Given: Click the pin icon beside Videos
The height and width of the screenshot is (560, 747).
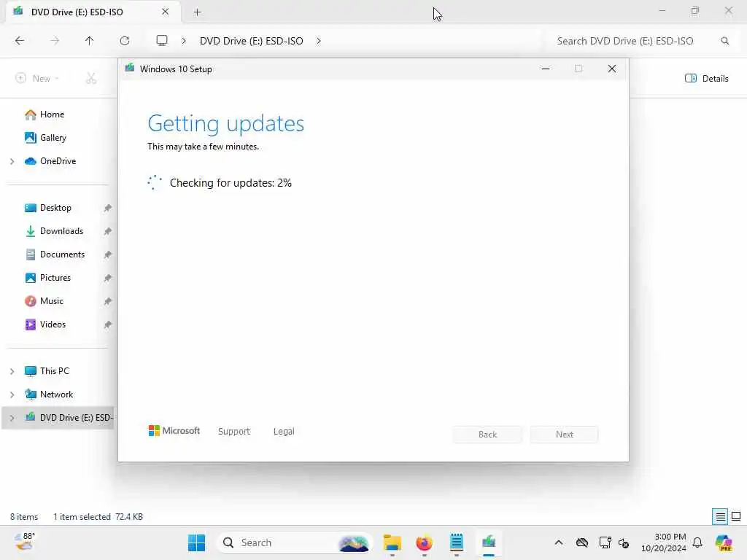Looking at the screenshot, I should (x=108, y=324).
